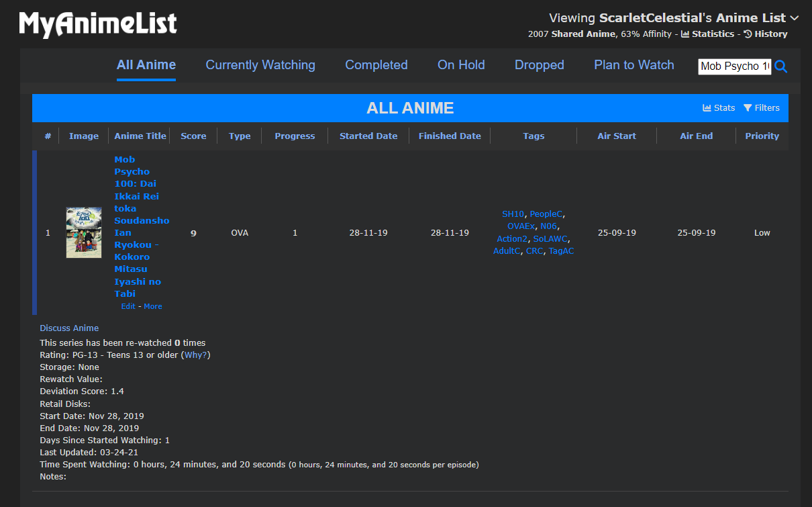812x507 pixels.
Task: Open the SH10 tag
Action: click(x=513, y=214)
